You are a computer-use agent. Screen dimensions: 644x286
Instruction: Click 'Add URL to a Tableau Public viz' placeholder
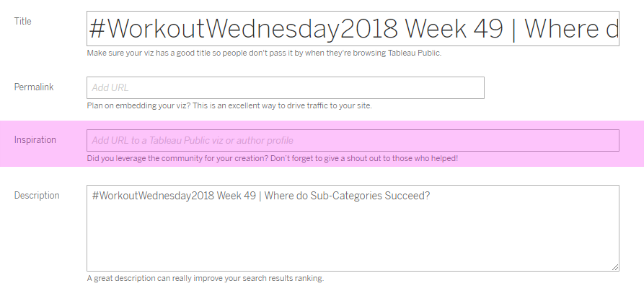[193, 141]
